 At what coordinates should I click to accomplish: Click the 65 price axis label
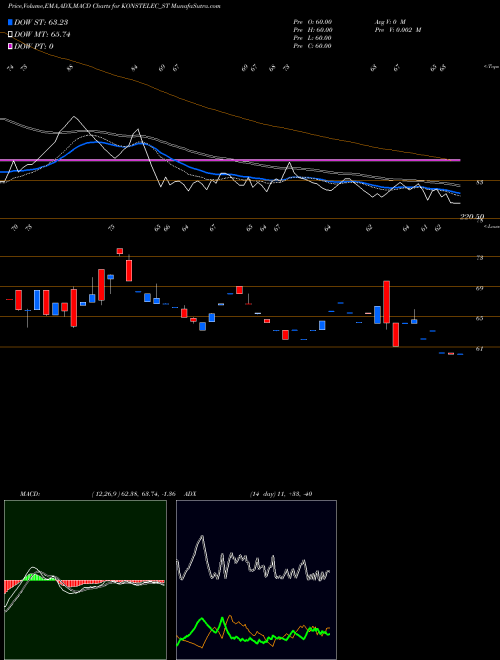(480, 319)
